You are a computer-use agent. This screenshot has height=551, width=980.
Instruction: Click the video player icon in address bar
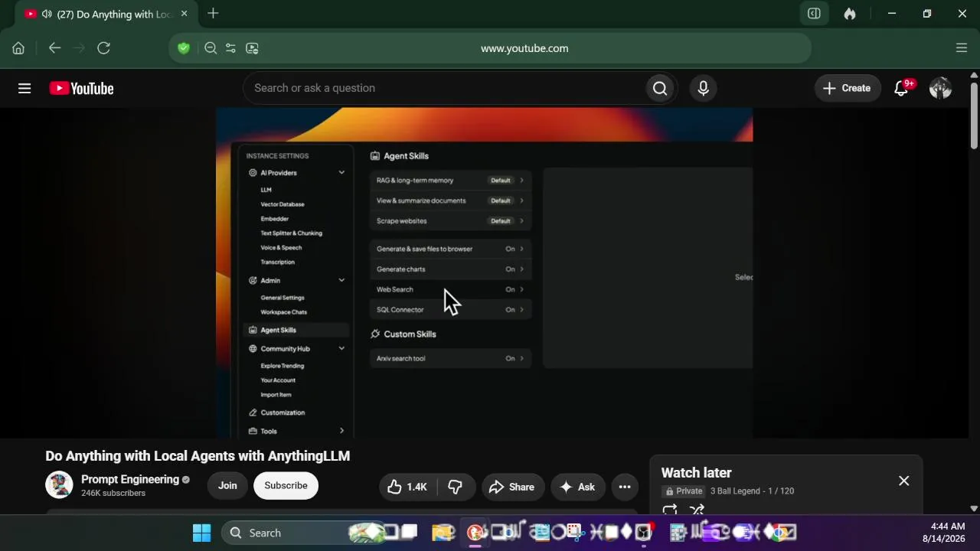[x=252, y=48]
